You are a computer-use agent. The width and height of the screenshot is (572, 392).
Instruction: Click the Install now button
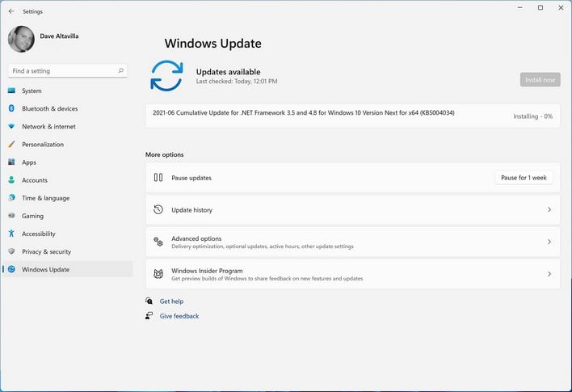tap(540, 79)
